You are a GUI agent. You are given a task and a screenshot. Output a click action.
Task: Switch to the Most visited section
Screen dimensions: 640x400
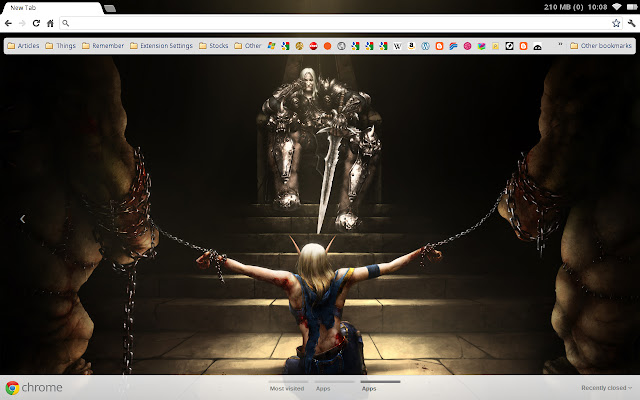coord(287,388)
